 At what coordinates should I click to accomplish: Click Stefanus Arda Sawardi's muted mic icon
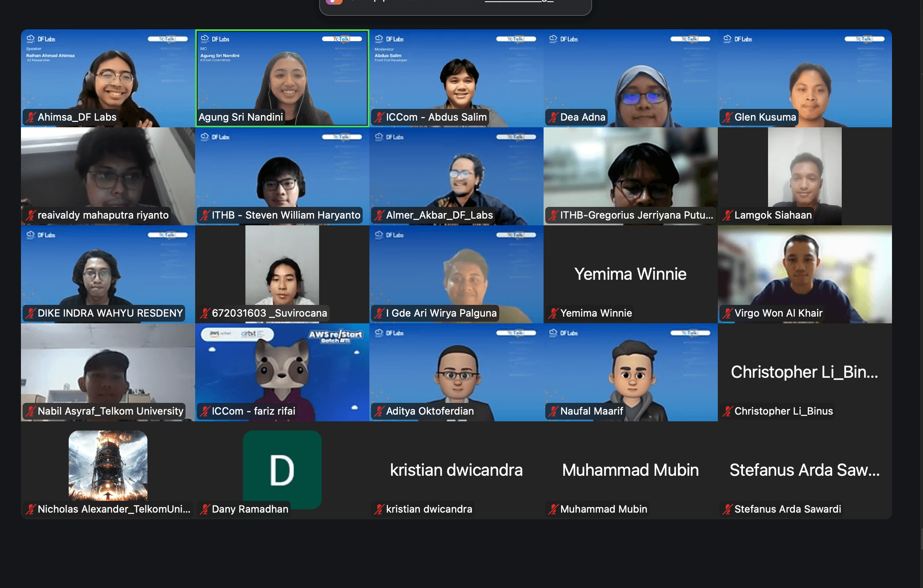coord(727,509)
